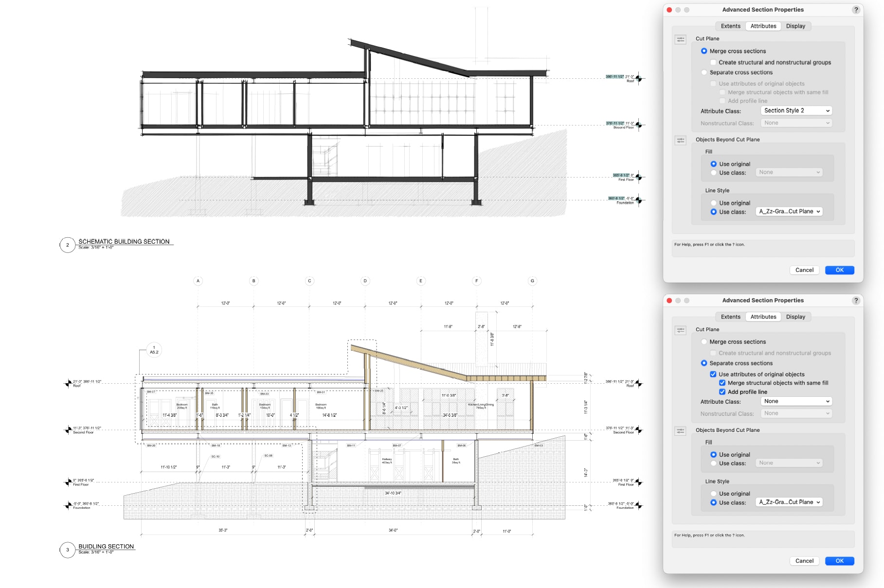Image resolution: width=884 pixels, height=588 pixels.
Task: Click Cut Plane settings icon in lower dialog
Action: 680,330
